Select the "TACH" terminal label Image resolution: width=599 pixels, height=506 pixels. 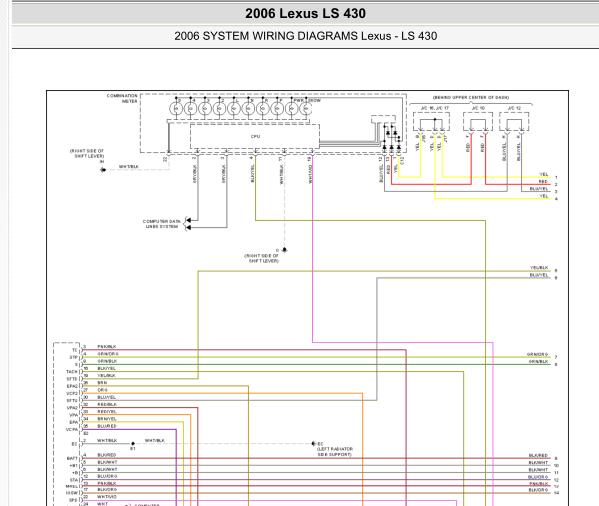pos(72,372)
